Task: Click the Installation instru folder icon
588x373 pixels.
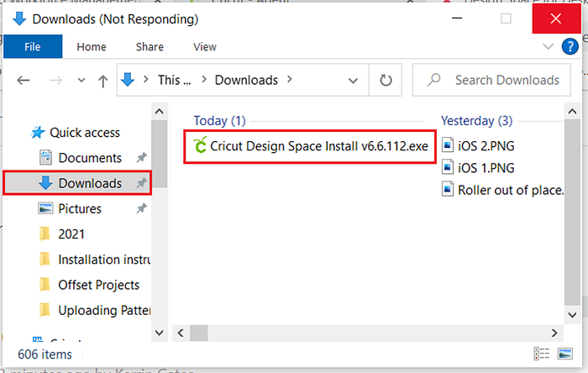Action: coord(45,259)
